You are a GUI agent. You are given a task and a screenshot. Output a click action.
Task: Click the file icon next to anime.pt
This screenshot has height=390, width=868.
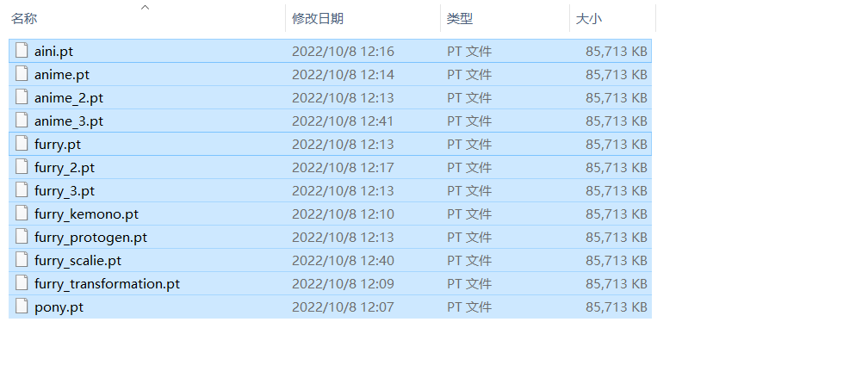[22, 73]
